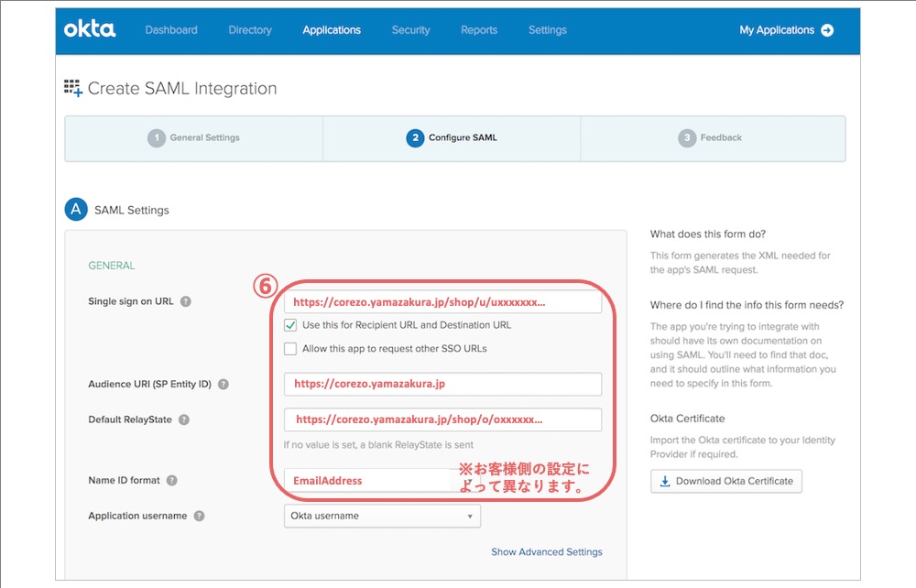Click the Single sign on URL help icon
This screenshot has height=588, width=916.
tap(186, 301)
